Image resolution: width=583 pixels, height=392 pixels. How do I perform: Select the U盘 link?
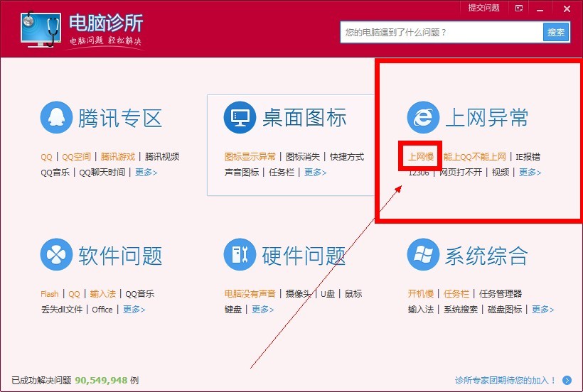click(328, 294)
